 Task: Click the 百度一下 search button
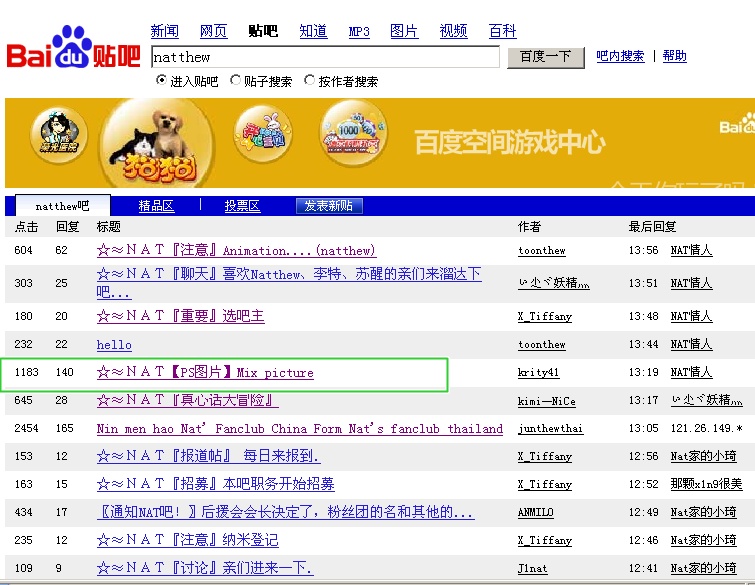coord(546,57)
